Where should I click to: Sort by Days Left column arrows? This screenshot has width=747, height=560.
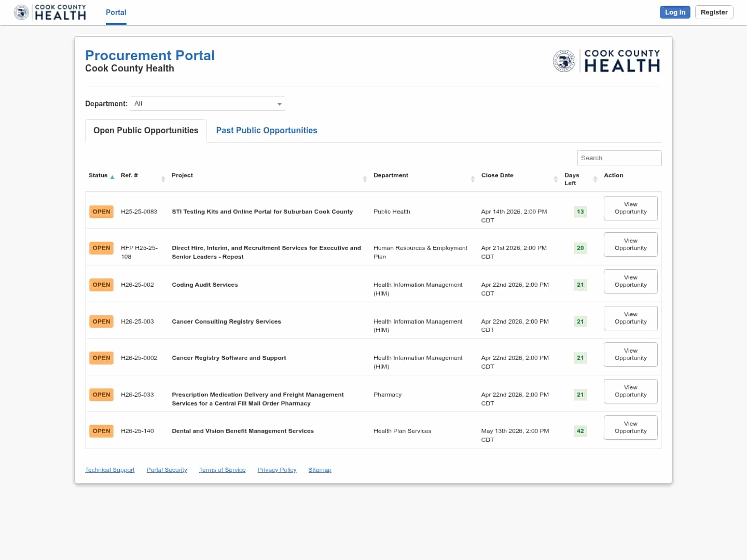point(595,179)
